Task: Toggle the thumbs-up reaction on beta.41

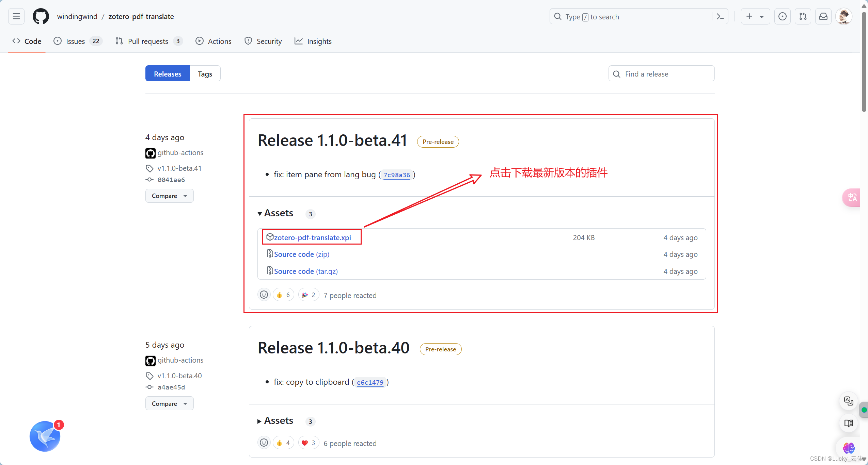Action: tap(283, 295)
